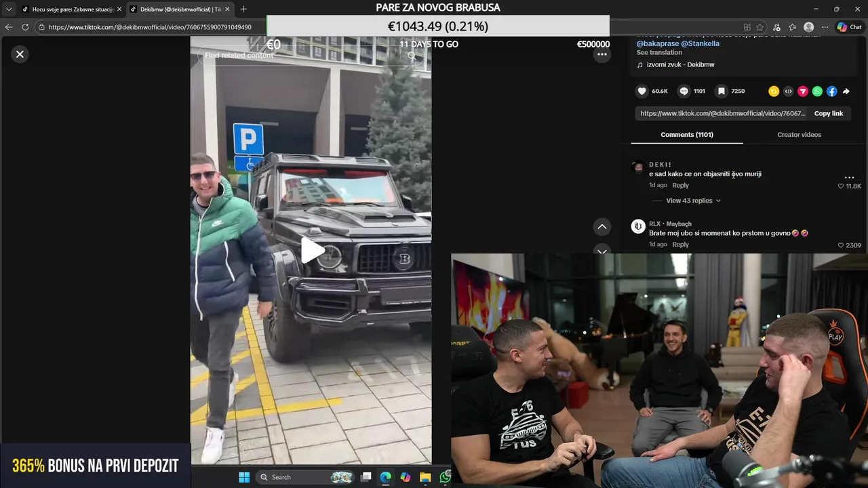Open more share options arrow
Image resolution: width=868 pixels, height=488 pixels.
tap(846, 91)
